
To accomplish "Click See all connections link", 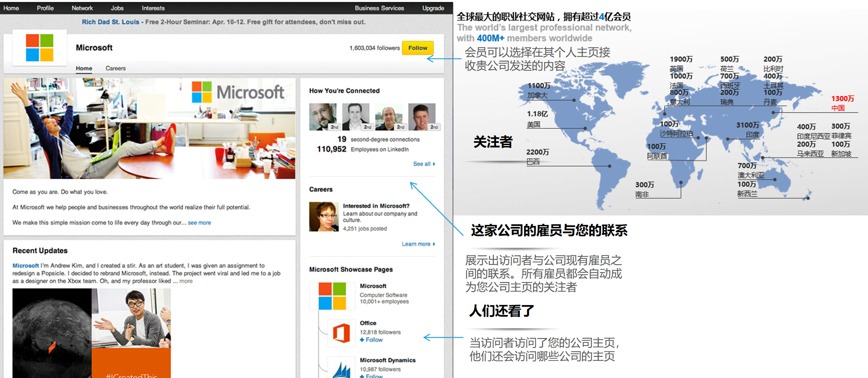I will click(x=424, y=164).
